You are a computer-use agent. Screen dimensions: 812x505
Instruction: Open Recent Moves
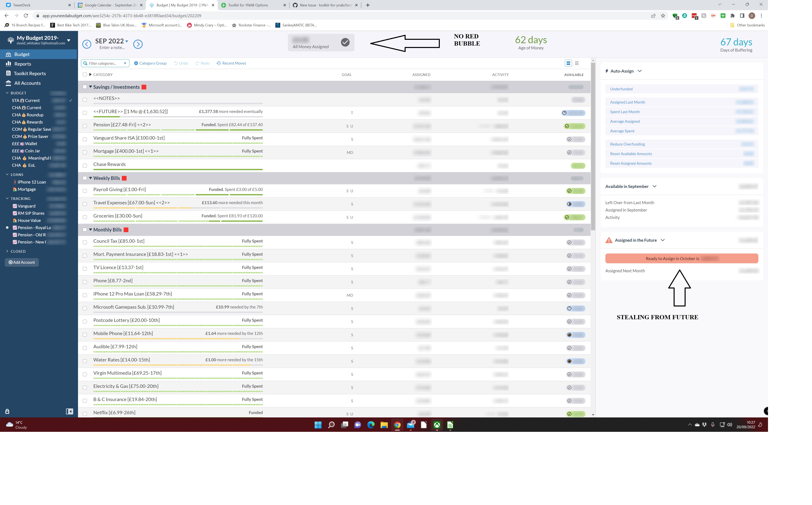tap(231, 63)
